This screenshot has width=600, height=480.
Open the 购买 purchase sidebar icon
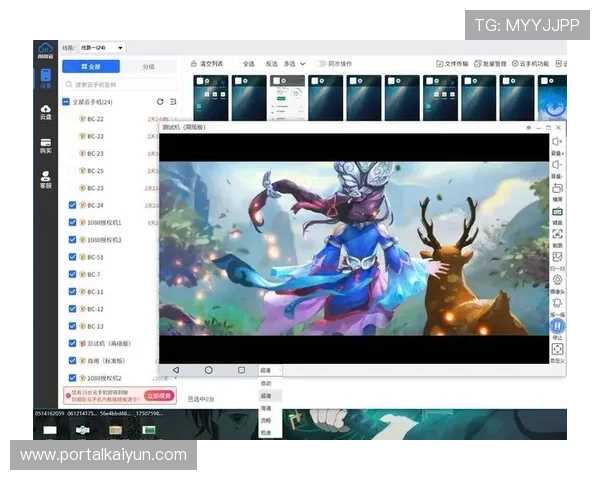(x=46, y=146)
